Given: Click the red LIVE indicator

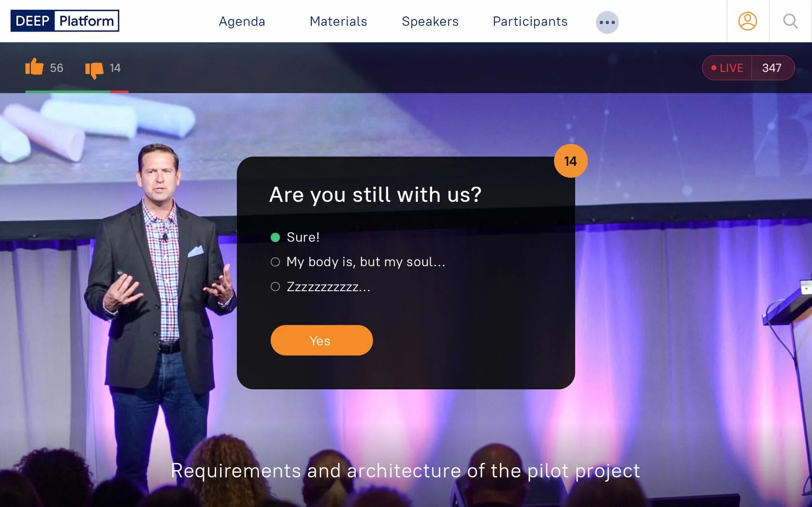Looking at the screenshot, I should pyautogui.click(x=727, y=68).
